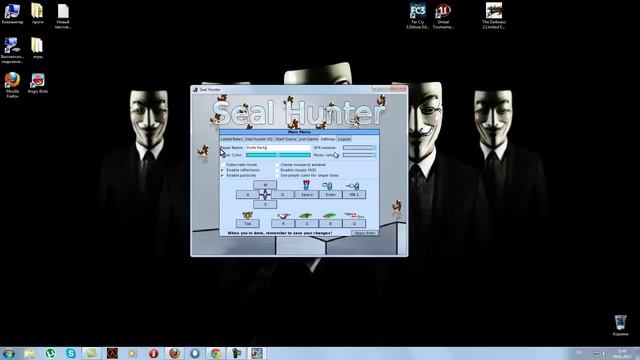Open the media player icon in the taskbar
Screen dimensions: 640x360
coord(133,353)
